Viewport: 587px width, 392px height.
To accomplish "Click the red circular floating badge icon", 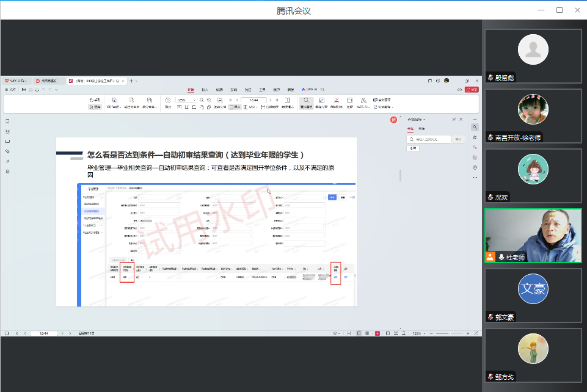I will (394, 120).
